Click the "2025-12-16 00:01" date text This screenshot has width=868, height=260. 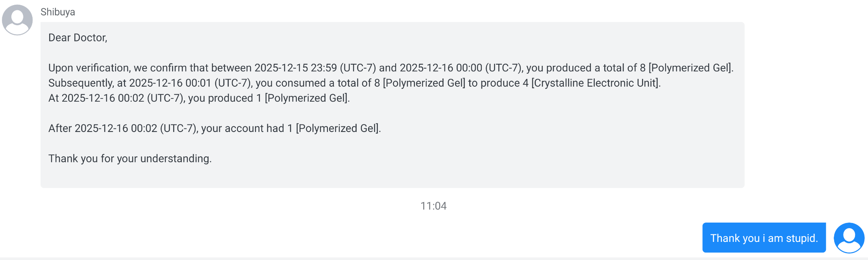click(170, 83)
